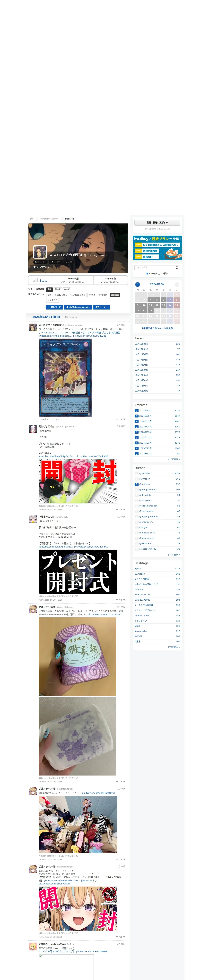Reply icon on tweet retweeted at 20:39:55
210x980 pixels.
click(x=117, y=781)
